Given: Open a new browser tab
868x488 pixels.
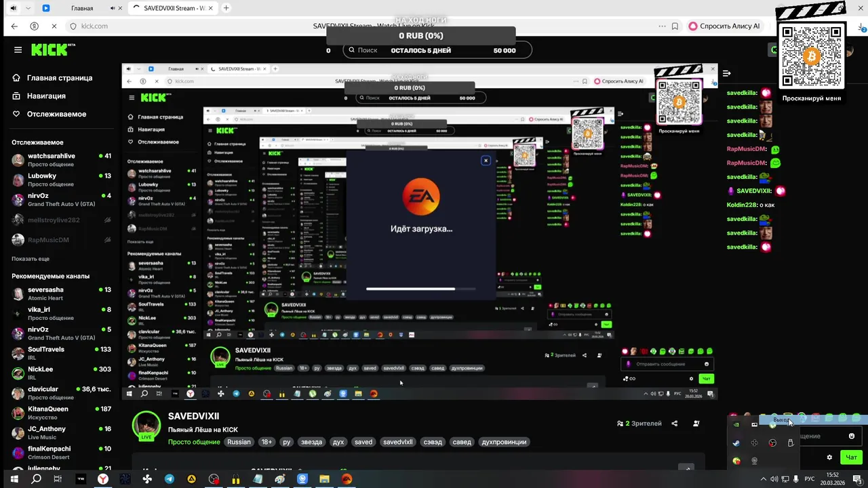Looking at the screenshot, I should [x=226, y=8].
